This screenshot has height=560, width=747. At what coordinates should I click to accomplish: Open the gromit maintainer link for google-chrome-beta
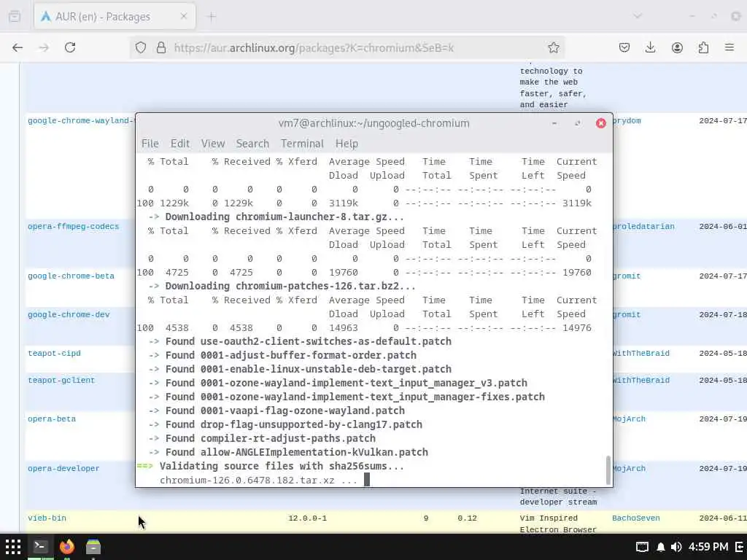tap(627, 276)
